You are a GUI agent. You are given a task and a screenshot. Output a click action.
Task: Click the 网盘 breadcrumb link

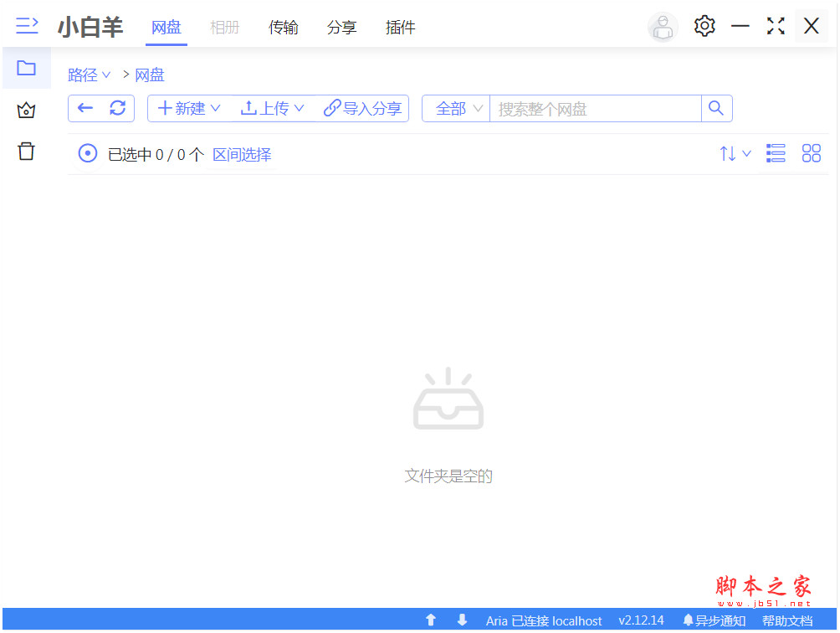coord(150,75)
